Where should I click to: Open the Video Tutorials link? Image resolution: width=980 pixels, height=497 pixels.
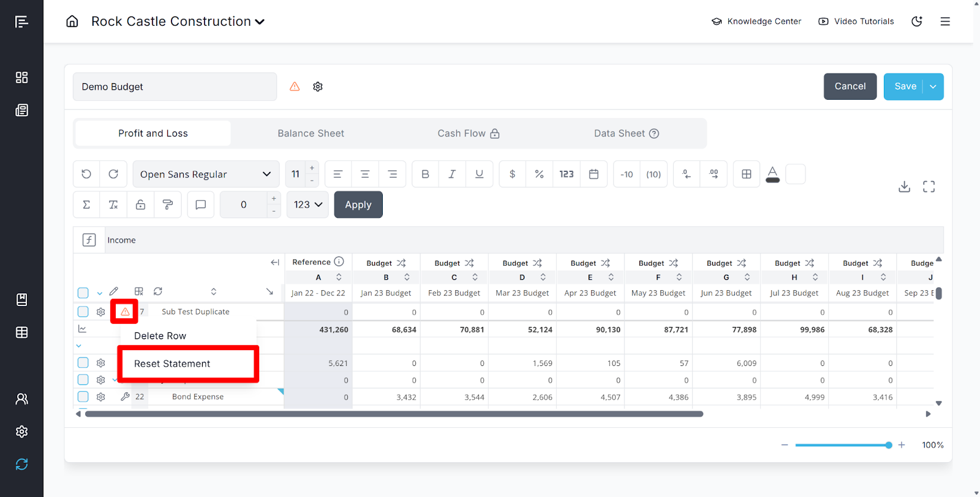point(856,21)
